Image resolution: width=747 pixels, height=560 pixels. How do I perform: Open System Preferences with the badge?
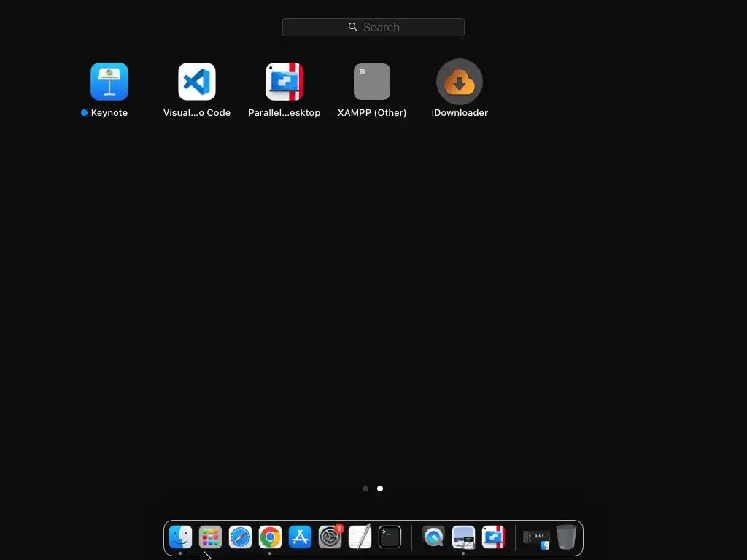[330, 537]
